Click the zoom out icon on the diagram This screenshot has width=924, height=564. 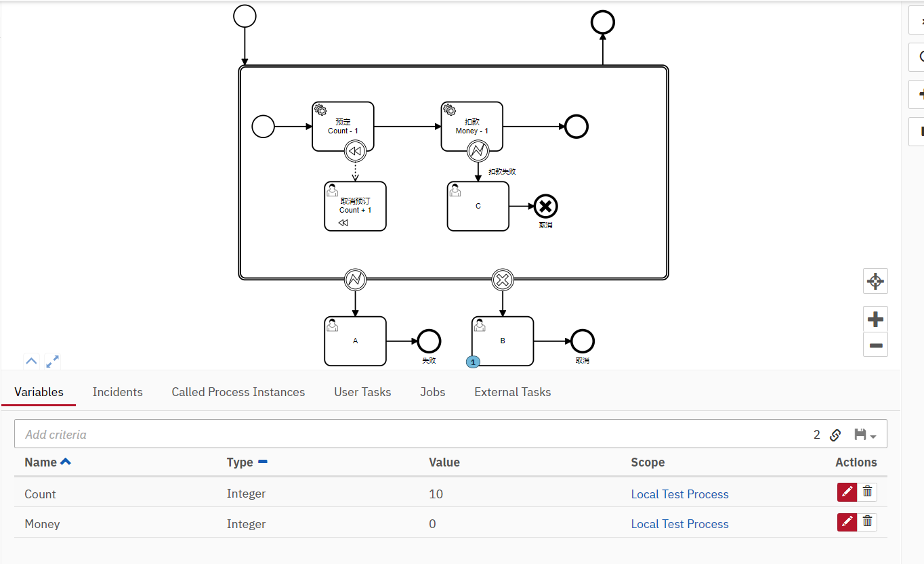coord(875,345)
